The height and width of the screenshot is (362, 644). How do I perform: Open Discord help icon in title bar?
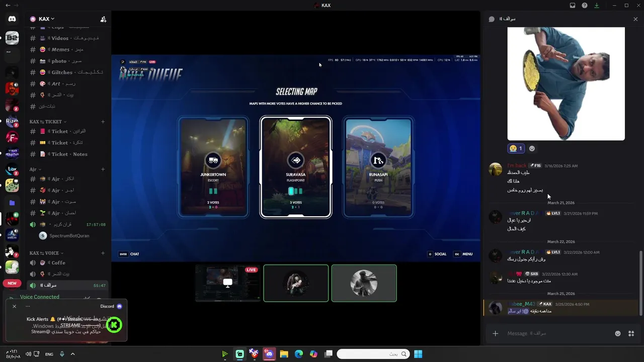[x=585, y=6]
